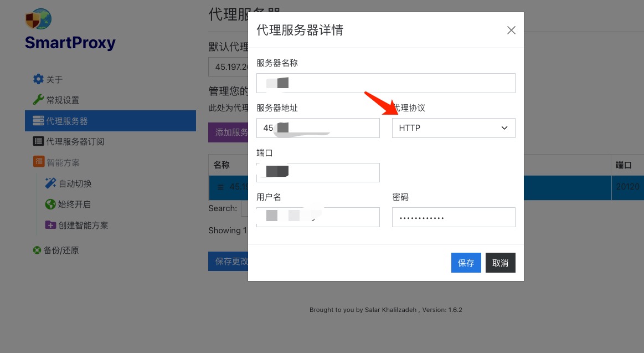Click the purple 添加服务器 button behind dialog
Viewport: 644px width, 353px height.
[x=228, y=132]
